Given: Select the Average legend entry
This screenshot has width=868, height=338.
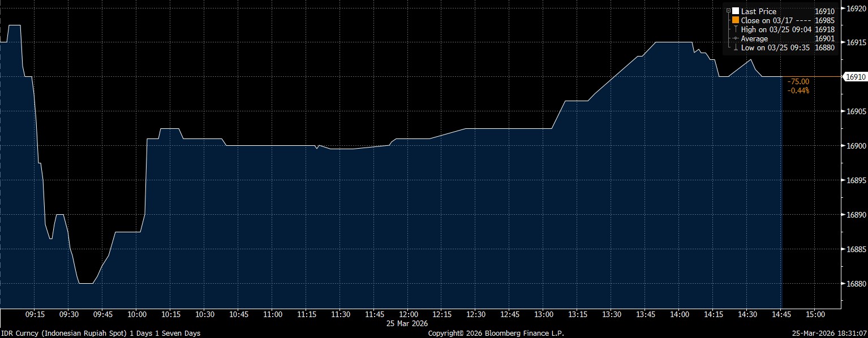Looking at the screenshot, I should [x=754, y=38].
